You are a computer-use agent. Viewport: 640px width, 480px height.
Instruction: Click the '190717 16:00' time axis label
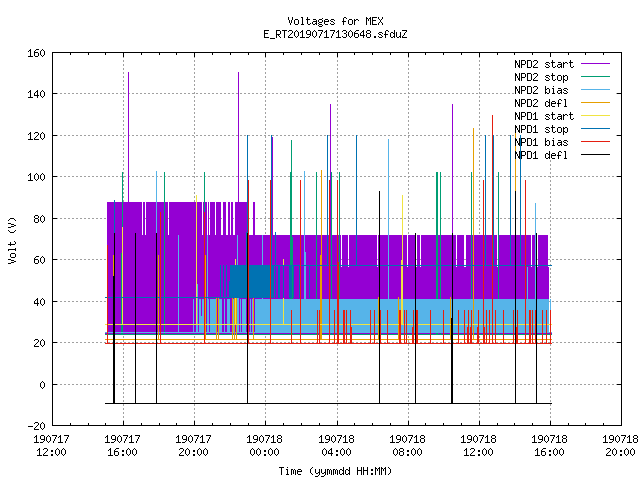(122, 446)
